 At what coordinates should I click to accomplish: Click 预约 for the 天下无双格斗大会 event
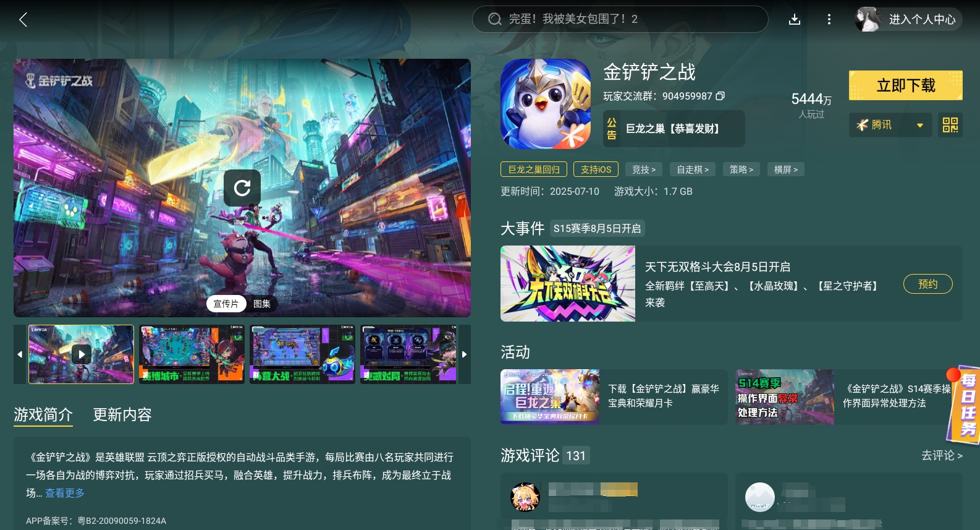928,284
